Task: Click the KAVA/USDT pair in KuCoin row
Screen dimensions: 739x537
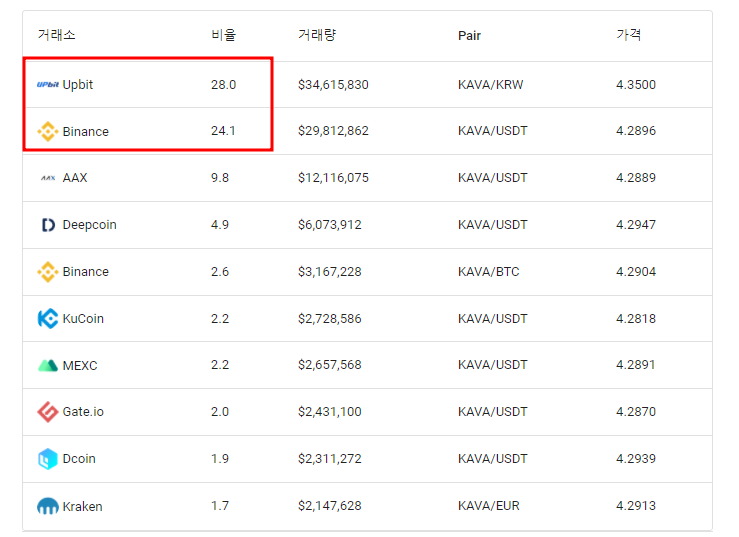Action: point(493,319)
